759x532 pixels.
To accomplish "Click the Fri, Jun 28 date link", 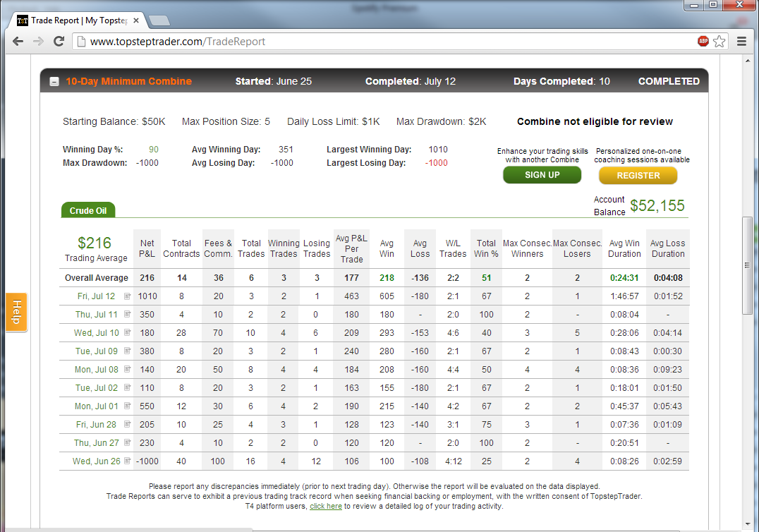I will (96, 425).
